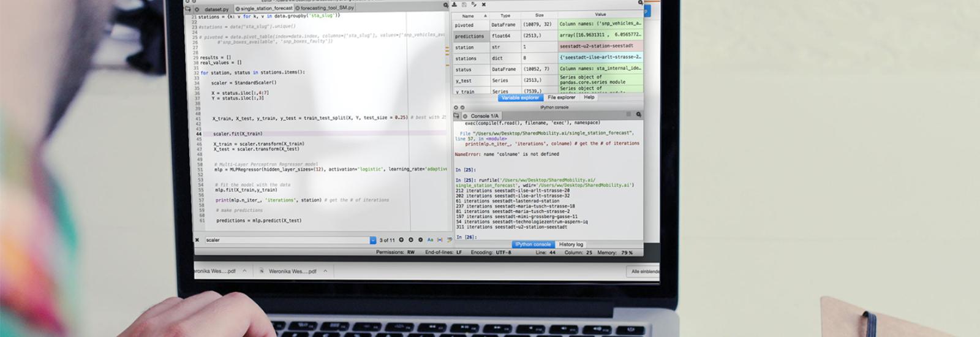980x337 pixels.
Task: Switch to the dataset.py editor tab
Action: (212, 9)
